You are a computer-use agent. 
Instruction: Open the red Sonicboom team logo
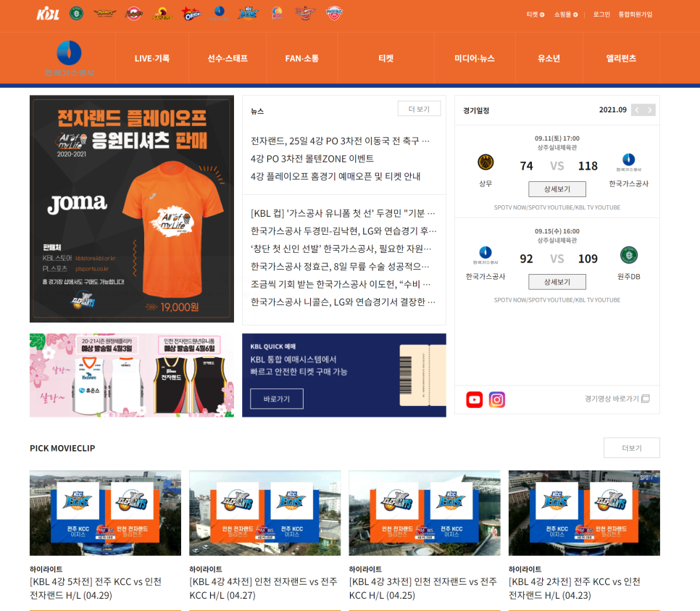(x=305, y=13)
